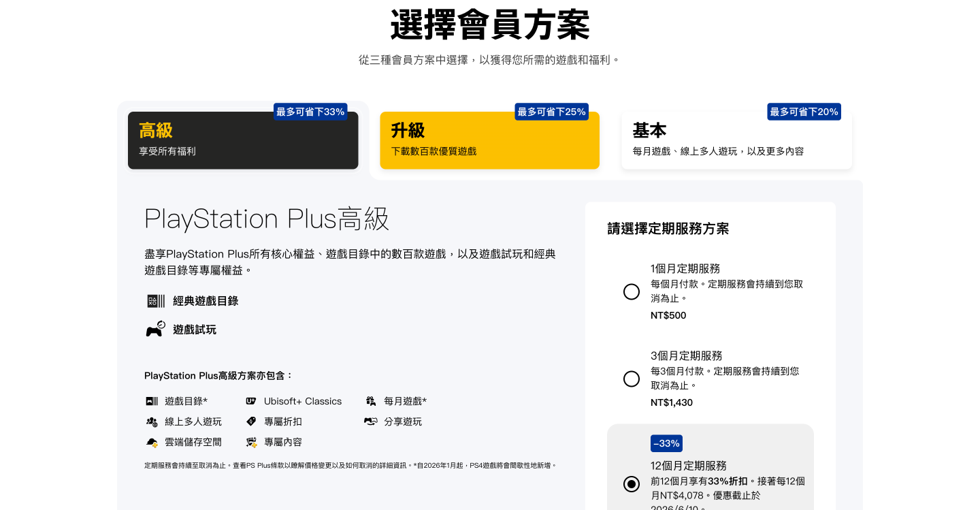The image size is (980, 510).
Task: Select the 12個月定期服務 radio button
Action: 632,484
